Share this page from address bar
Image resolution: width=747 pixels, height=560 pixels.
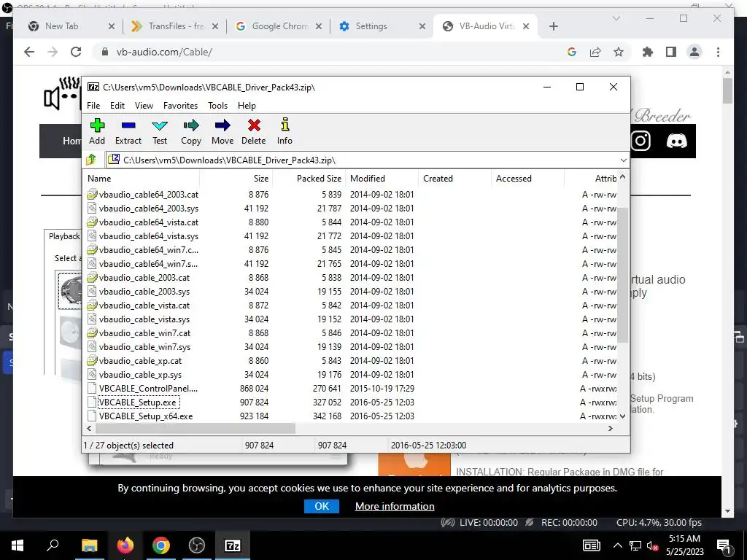tap(595, 52)
